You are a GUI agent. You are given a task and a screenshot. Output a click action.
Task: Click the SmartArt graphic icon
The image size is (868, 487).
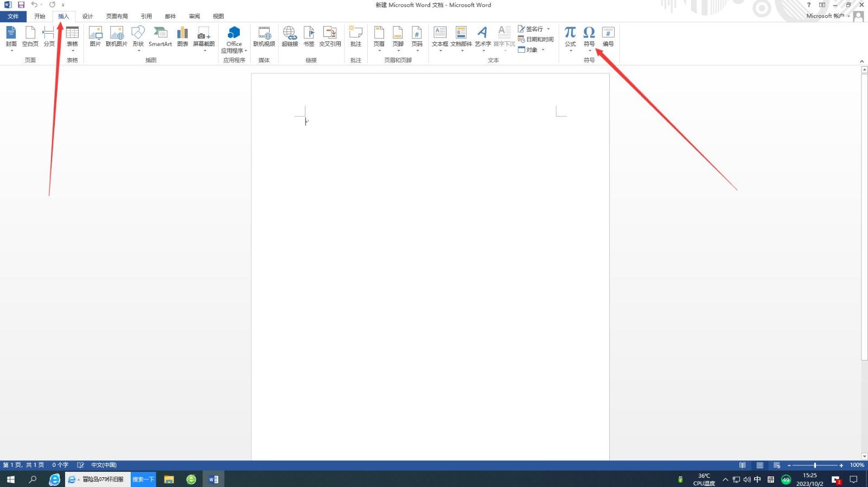(160, 36)
